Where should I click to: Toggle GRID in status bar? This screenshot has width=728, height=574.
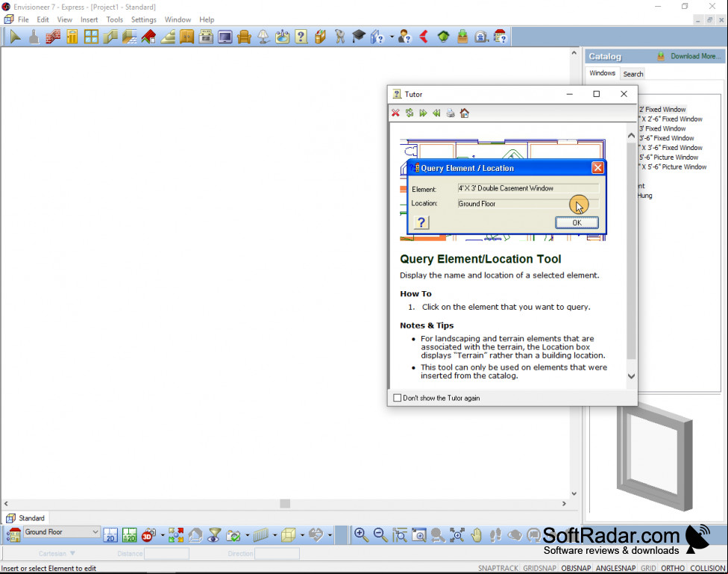[x=648, y=568]
